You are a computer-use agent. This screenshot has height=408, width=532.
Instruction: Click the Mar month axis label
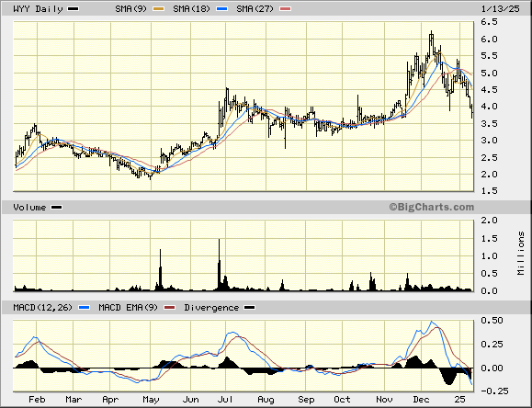74,400
